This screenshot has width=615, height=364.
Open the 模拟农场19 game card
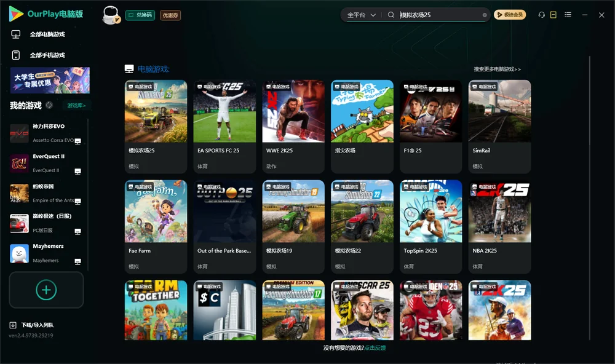(x=293, y=227)
